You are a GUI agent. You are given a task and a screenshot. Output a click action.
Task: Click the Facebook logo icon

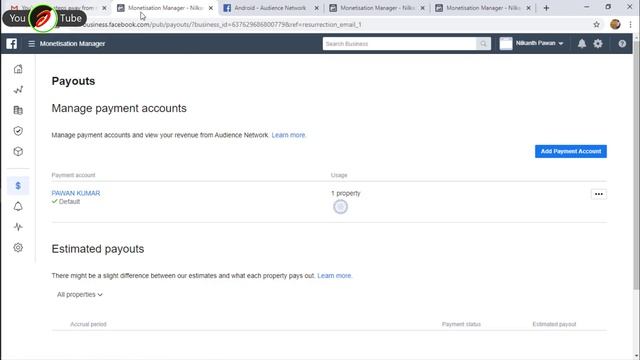[x=11, y=44]
